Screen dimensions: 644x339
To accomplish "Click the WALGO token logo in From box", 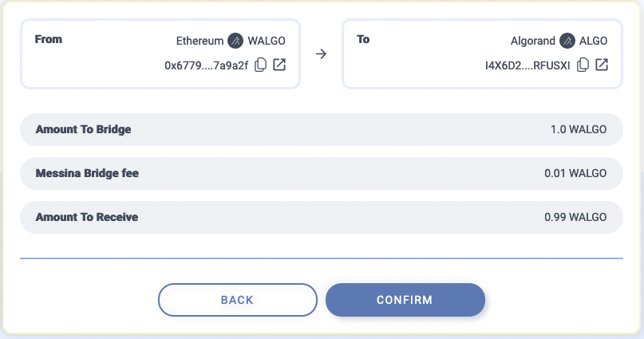I will click(235, 41).
